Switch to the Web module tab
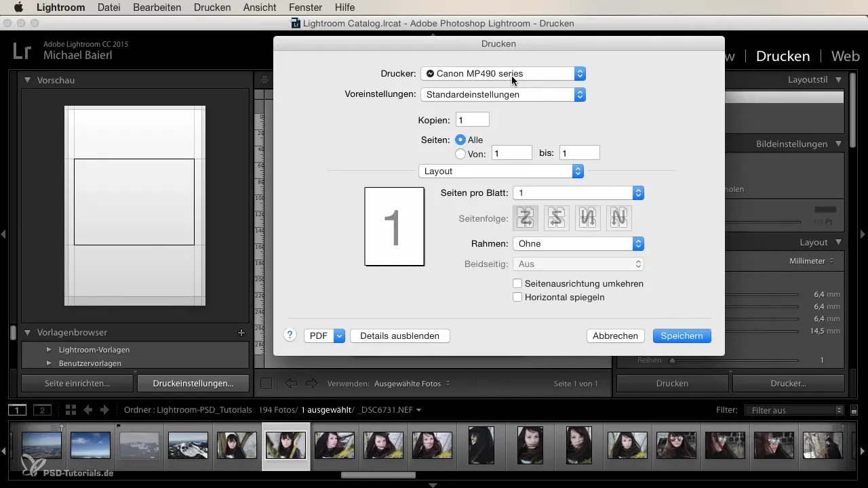 point(845,56)
